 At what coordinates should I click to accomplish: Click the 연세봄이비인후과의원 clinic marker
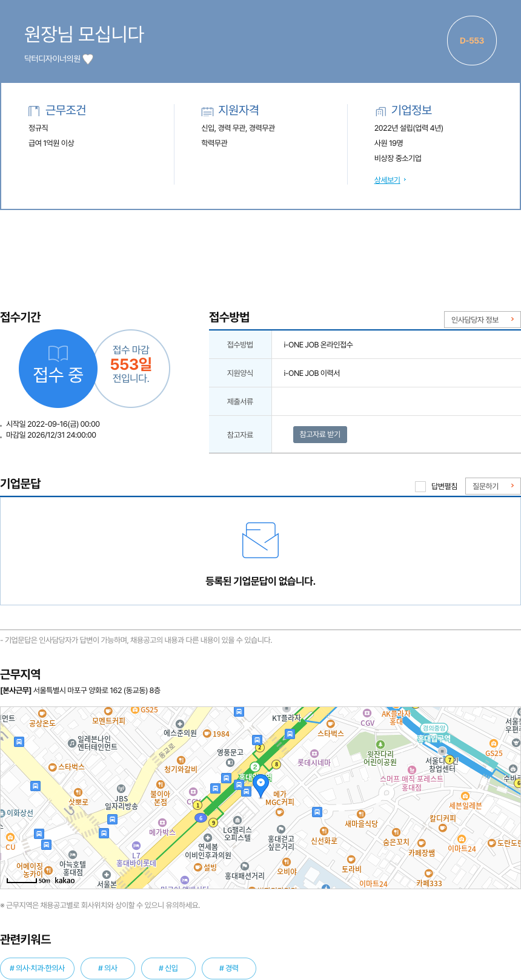(x=208, y=838)
